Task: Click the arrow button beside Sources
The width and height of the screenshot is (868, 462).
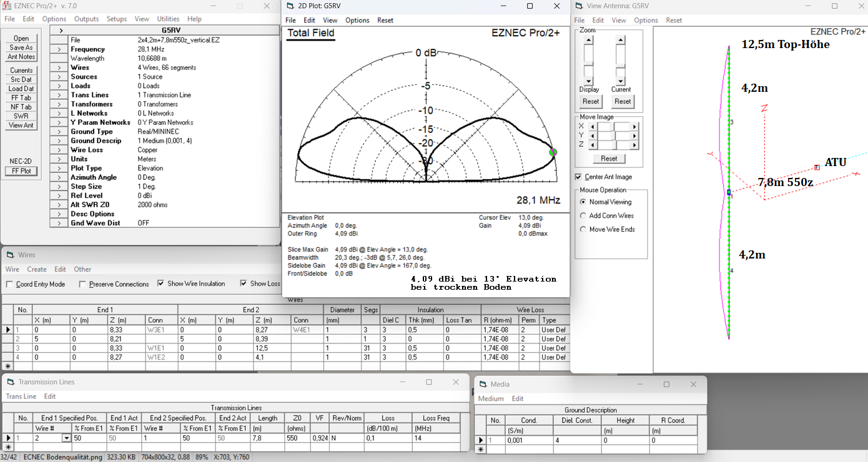Action: pos(59,77)
